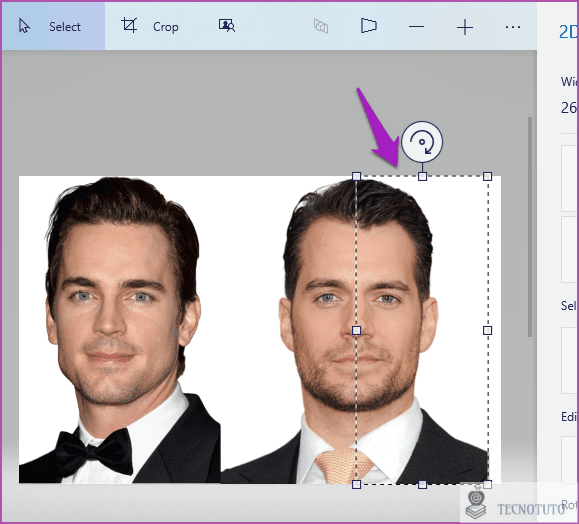Open the three-dot more options menu
Screen dimensions: 579x524
click(x=513, y=27)
